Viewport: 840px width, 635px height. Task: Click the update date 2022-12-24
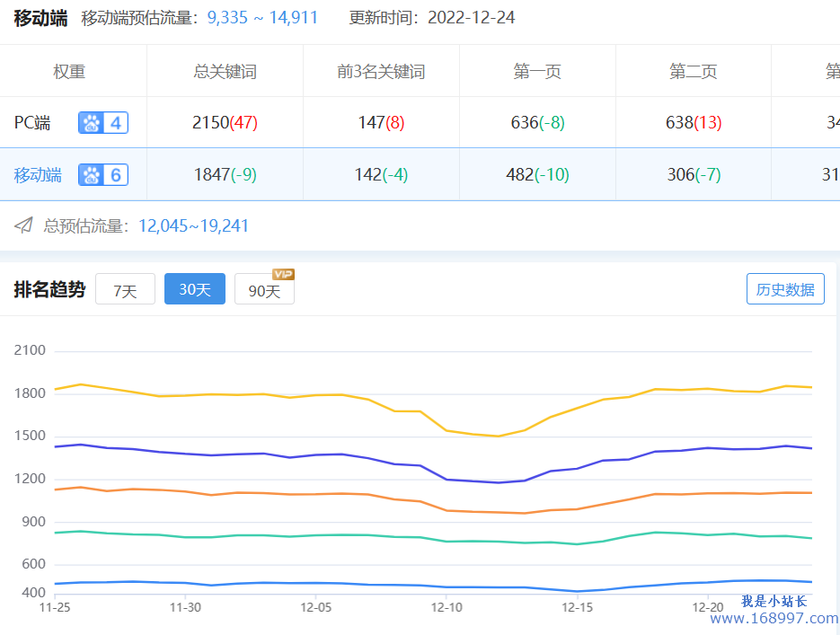coord(472,18)
